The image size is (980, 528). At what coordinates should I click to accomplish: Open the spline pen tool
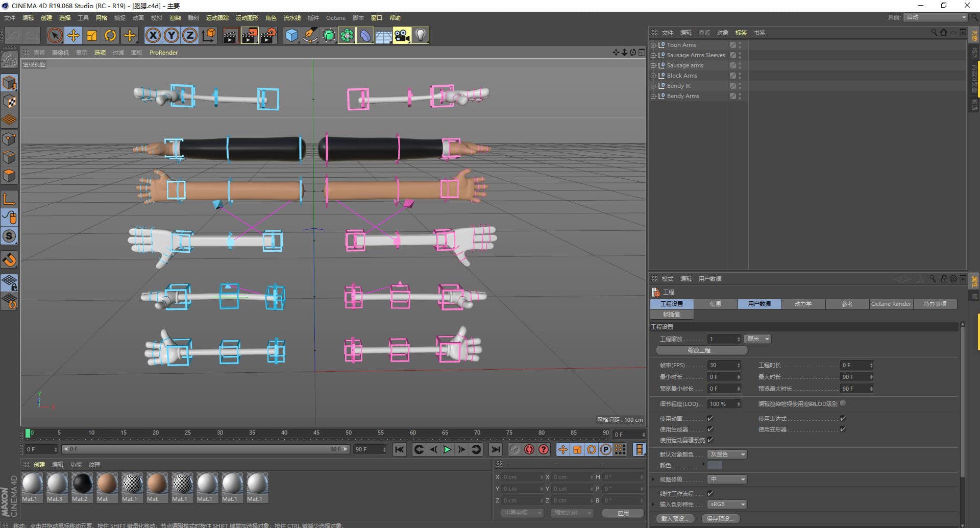tap(310, 35)
